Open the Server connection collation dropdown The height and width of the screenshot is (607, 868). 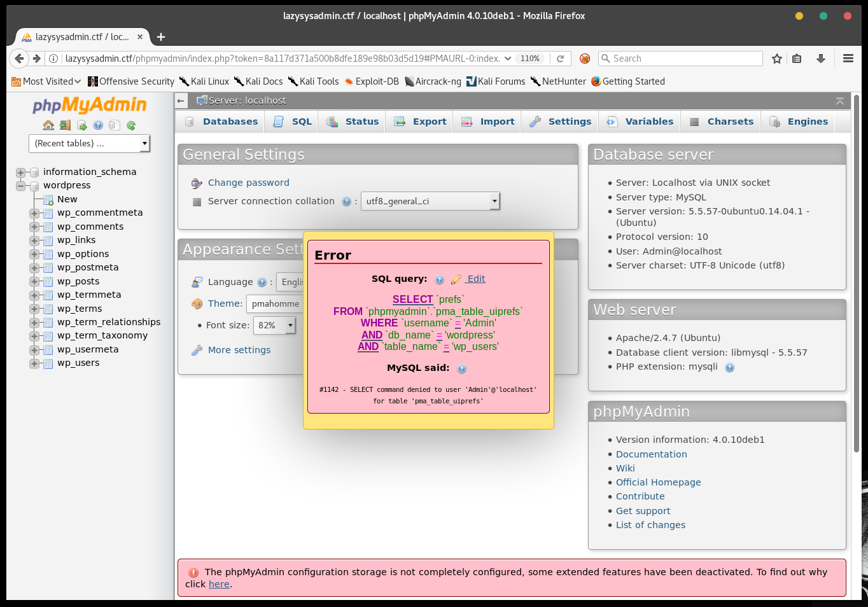coord(430,202)
